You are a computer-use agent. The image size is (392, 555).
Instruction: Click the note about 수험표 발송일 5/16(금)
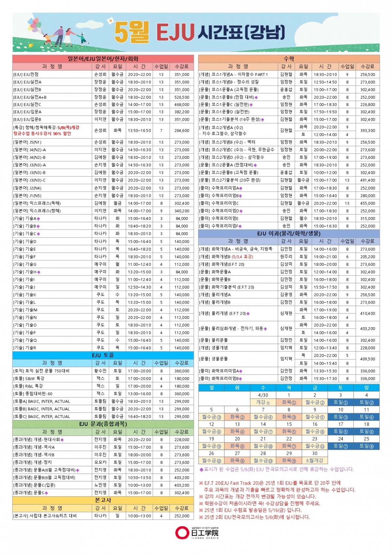click(x=251, y=510)
